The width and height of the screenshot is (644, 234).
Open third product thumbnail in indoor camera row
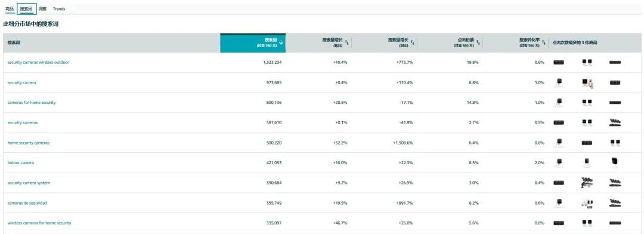(x=615, y=162)
